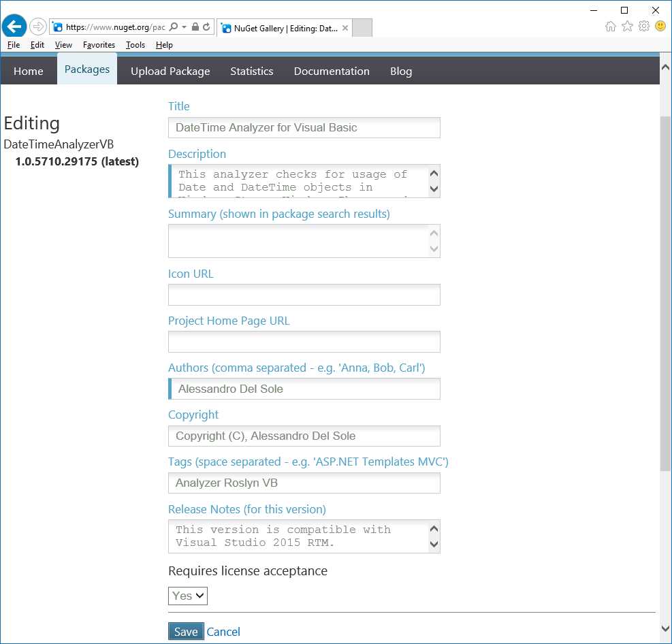Click the Icon URL label
Image resolution: width=672 pixels, height=644 pixels.
click(x=191, y=274)
